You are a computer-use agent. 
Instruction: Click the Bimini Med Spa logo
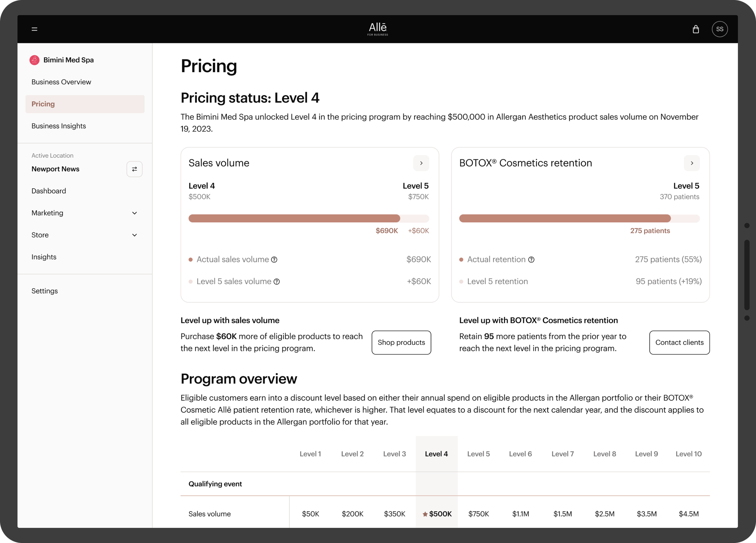pyautogui.click(x=34, y=60)
